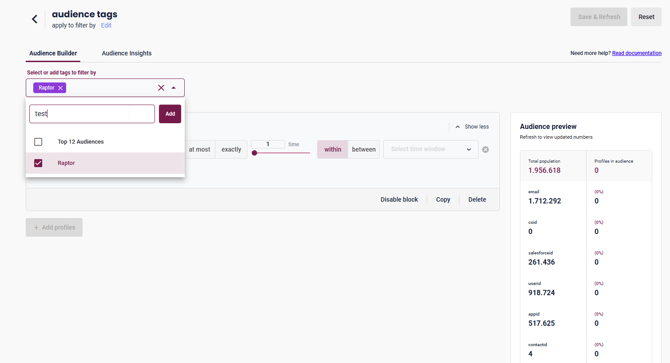Click the Profiles in audience label
Screen dimensions: 670x363
[614, 161]
